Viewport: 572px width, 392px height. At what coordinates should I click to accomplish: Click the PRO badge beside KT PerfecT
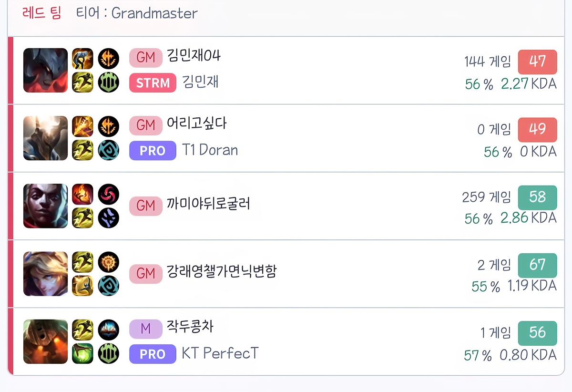[153, 354]
